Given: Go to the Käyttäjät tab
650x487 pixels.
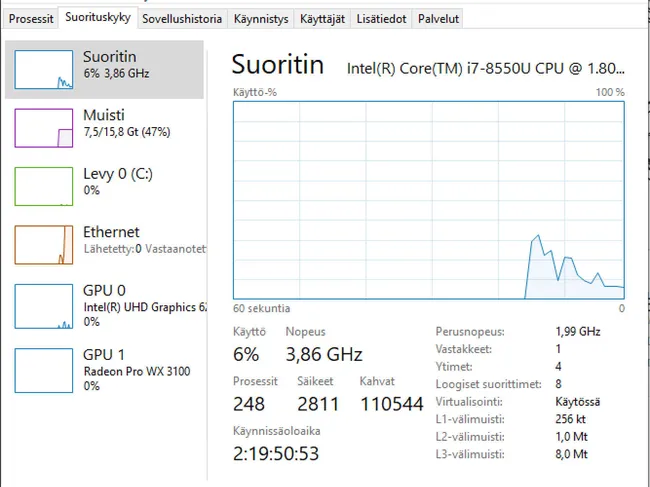Looking at the screenshot, I should [x=323, y=19].
